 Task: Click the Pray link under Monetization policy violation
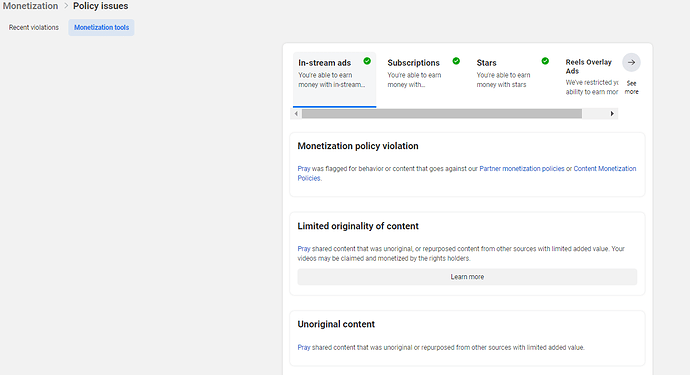[x=304, y=169]
